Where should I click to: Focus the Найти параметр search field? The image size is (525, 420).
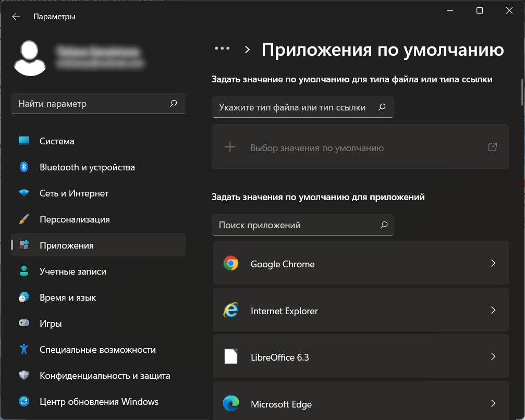tap(98, 103)
